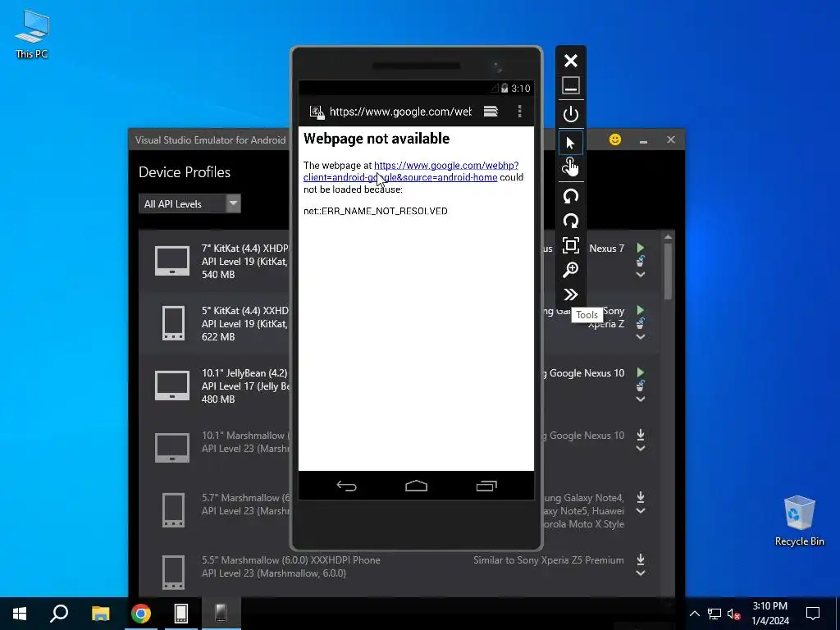Open the Zoom magnifier tool

click(571, 270)
